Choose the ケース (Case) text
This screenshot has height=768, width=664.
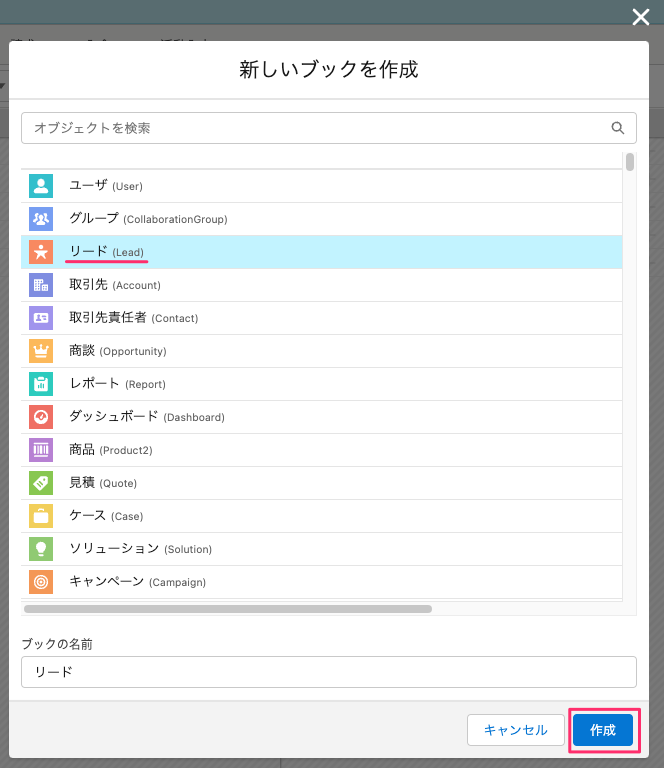(106, 515)
